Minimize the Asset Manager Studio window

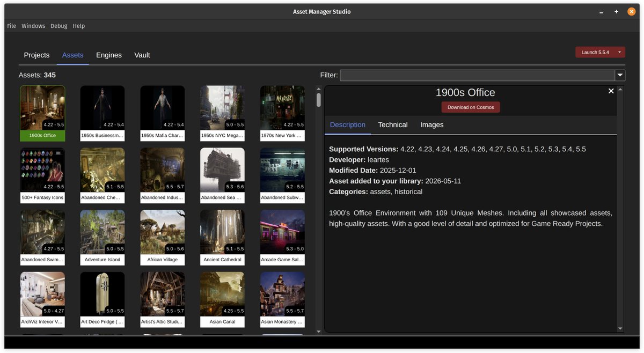coord(601,12)
